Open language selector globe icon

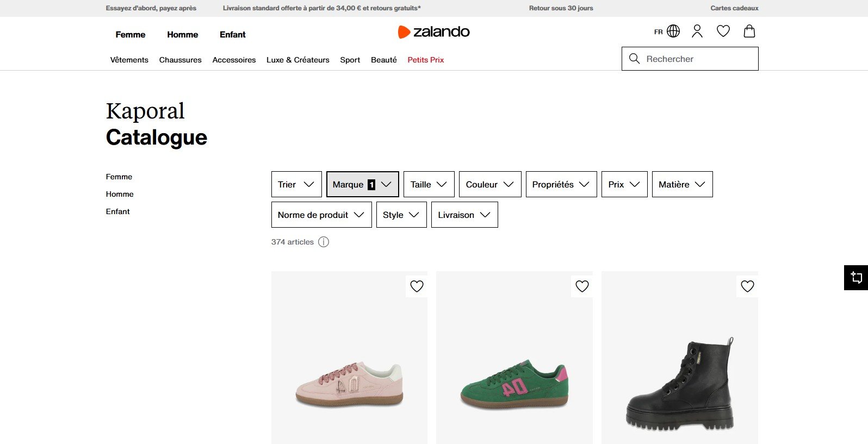click(x=673, y=31)
